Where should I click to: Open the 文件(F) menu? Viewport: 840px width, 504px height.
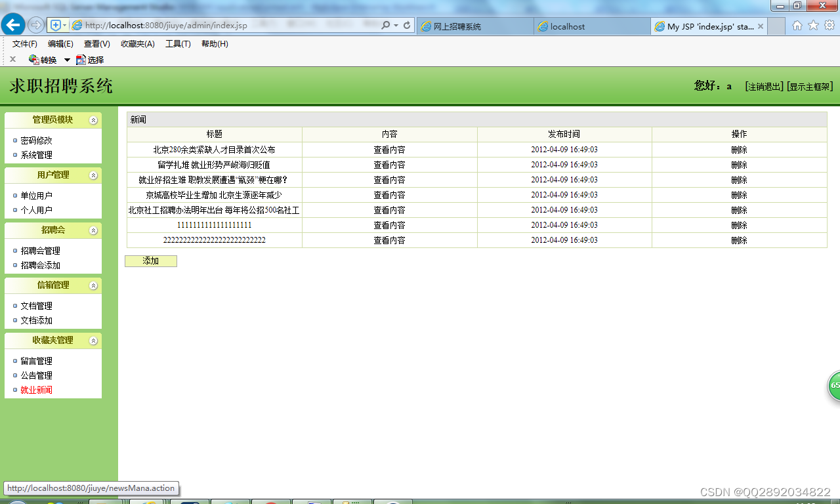coord(25,44)
